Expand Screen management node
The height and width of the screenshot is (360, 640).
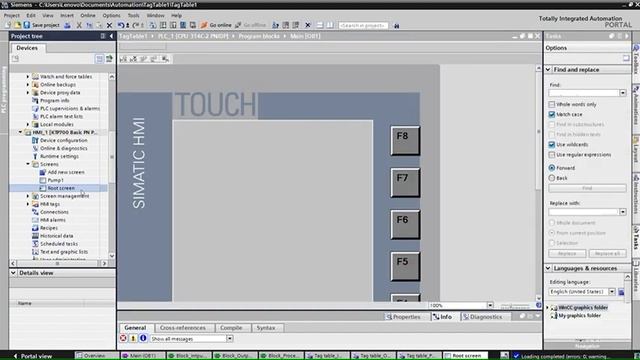pos(28,196)
